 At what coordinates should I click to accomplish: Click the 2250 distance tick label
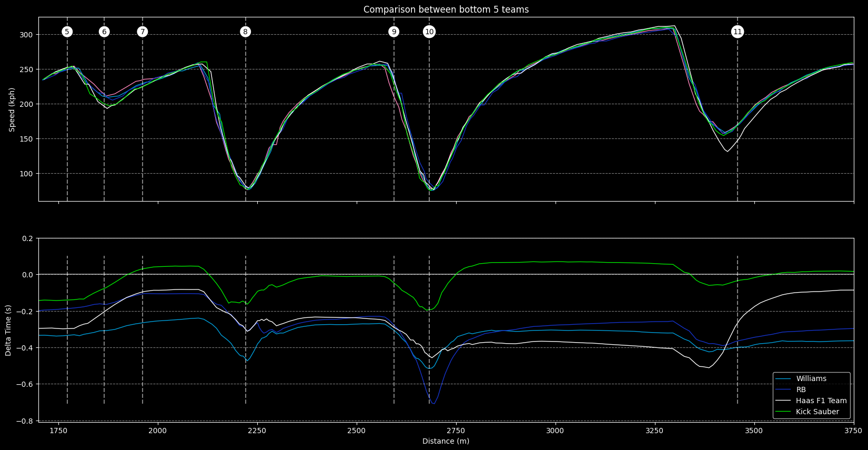[x=257, y=430]
